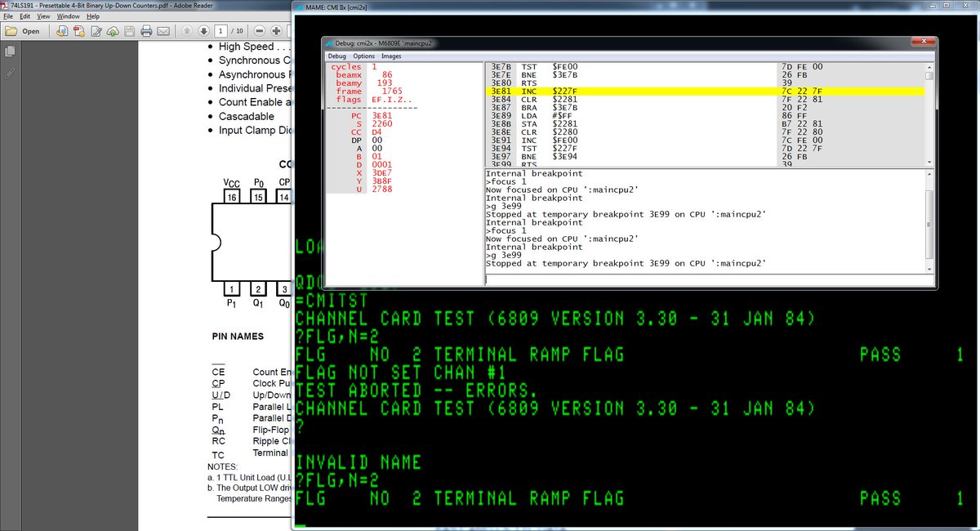Click the Print icon in Adobe Reader
Viewport: 980px width, 531px height.
point(146,31)
